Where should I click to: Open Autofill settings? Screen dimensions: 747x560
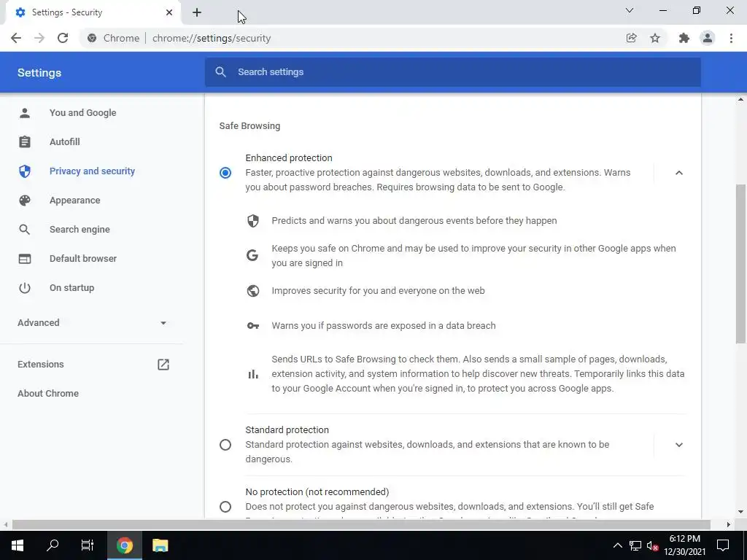coord(65,142)
